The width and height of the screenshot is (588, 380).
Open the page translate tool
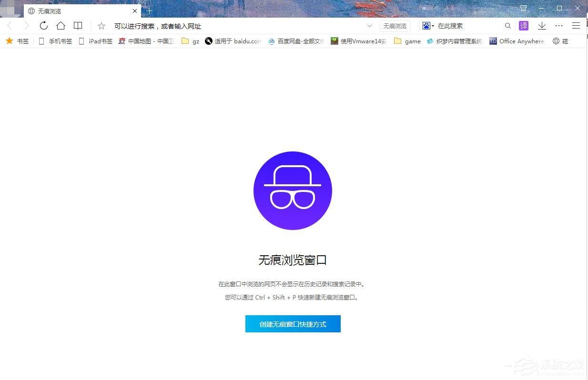(523, 26)
